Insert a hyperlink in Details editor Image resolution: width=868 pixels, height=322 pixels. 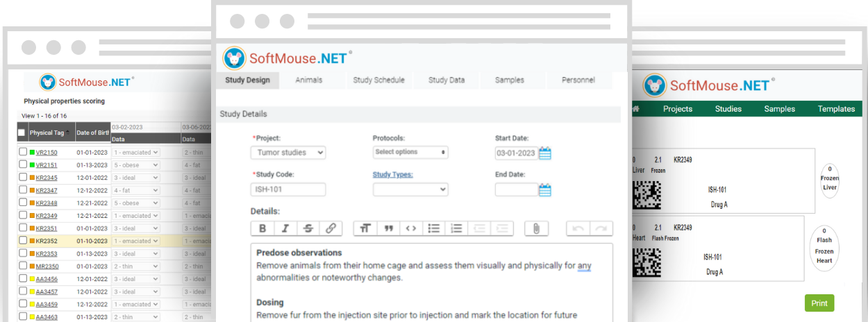pos(331,228)
